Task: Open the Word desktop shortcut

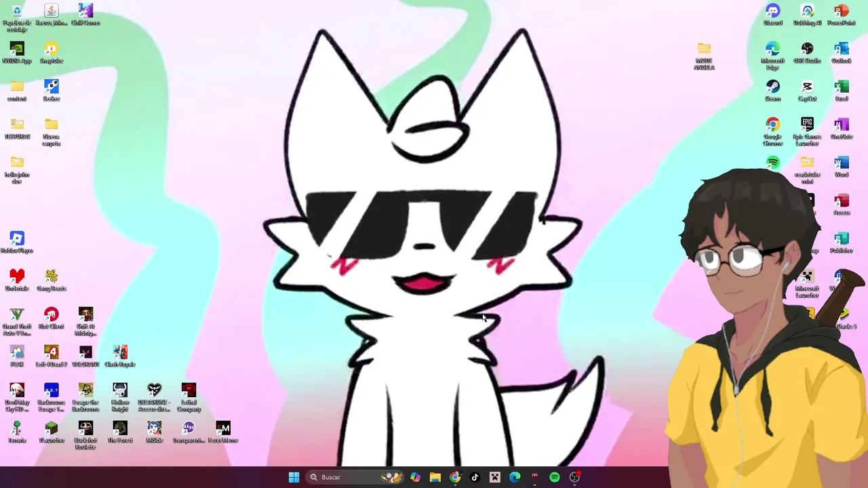Action: [x=842, y=167]
